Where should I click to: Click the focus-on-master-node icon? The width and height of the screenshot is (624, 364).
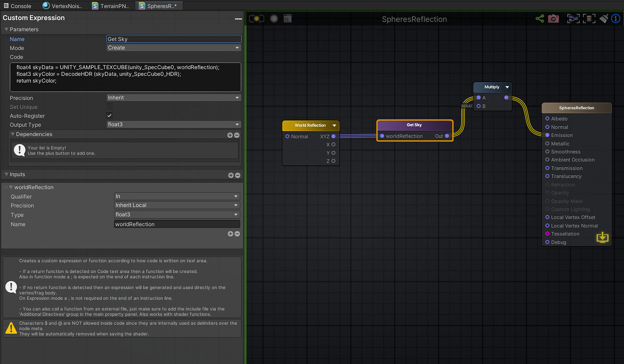pos(589,18)
